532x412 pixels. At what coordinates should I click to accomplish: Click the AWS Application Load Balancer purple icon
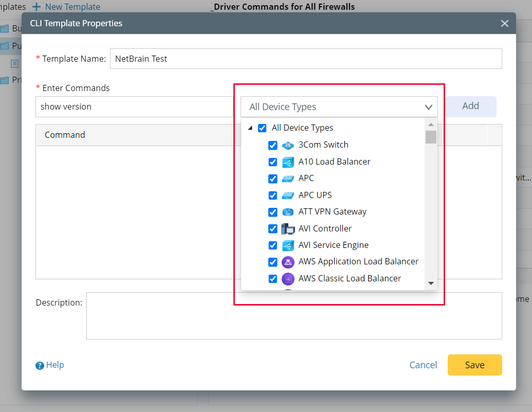click(288, 262)
